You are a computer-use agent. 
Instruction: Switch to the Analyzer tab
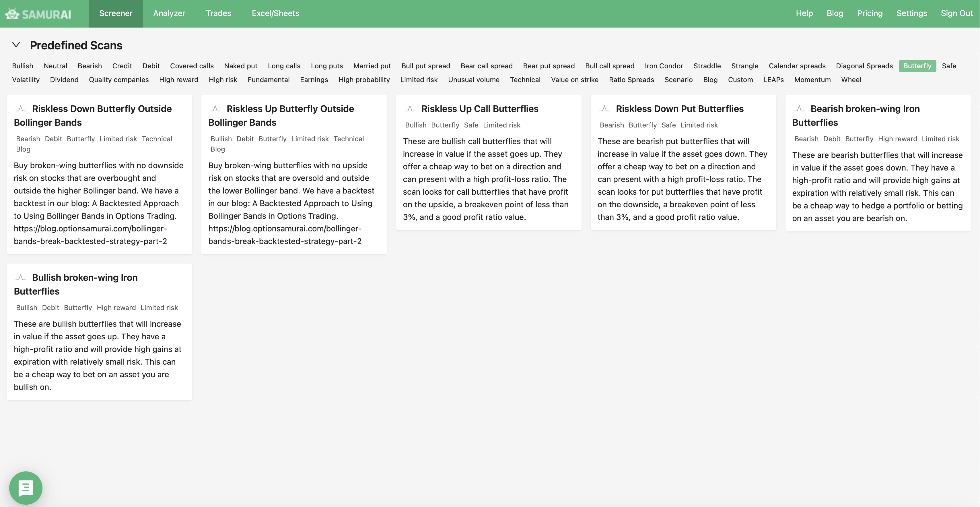coord(169,13)
